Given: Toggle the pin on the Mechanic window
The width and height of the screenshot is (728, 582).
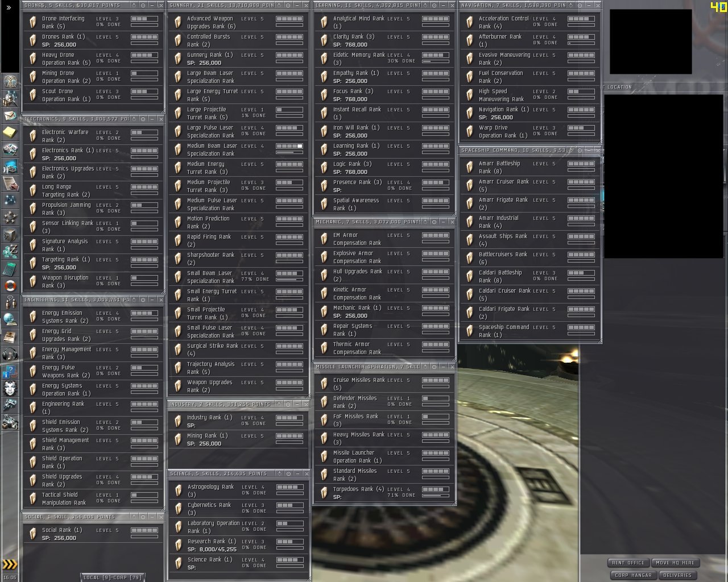Looking at the screenshot, I should click(425, 222).
